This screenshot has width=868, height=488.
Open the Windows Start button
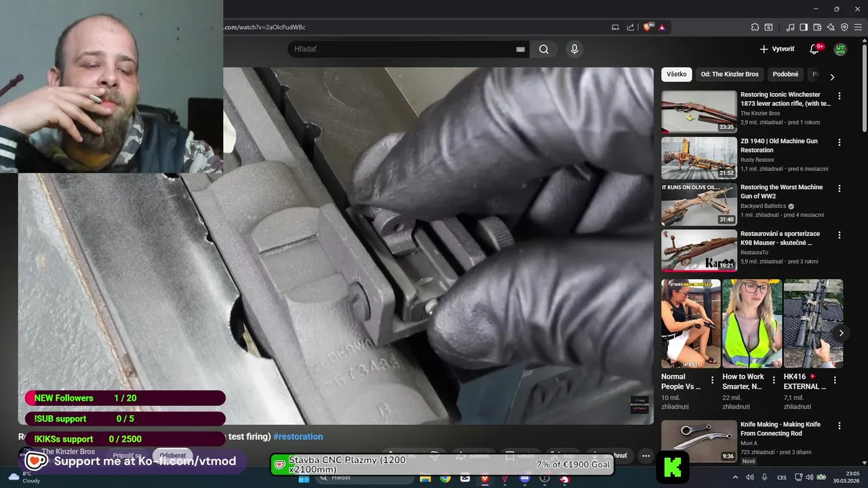(304, 478)
